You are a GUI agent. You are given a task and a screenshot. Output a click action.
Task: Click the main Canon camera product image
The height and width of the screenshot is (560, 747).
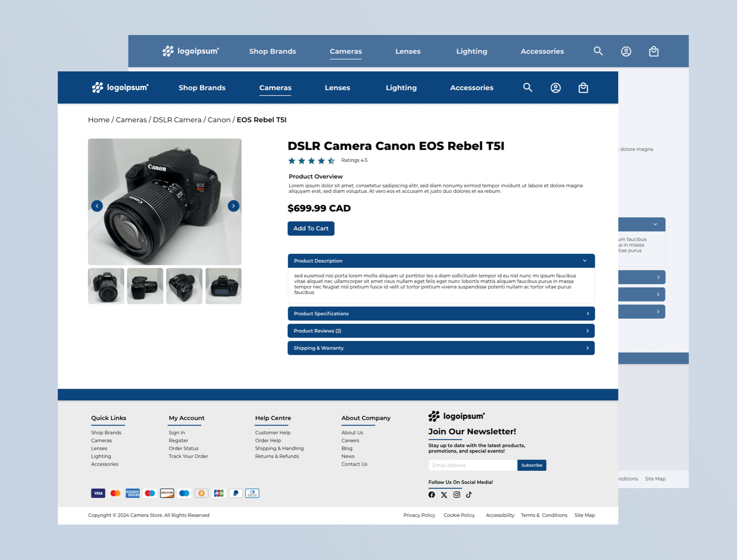pos(165,202)
